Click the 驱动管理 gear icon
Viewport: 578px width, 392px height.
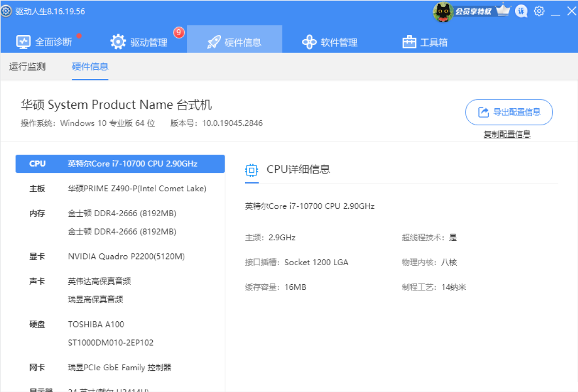118,42
